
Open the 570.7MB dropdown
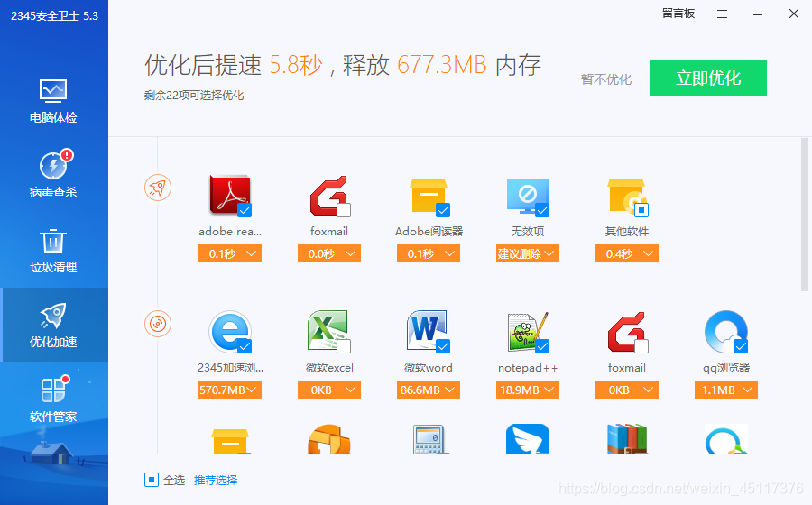230,390
